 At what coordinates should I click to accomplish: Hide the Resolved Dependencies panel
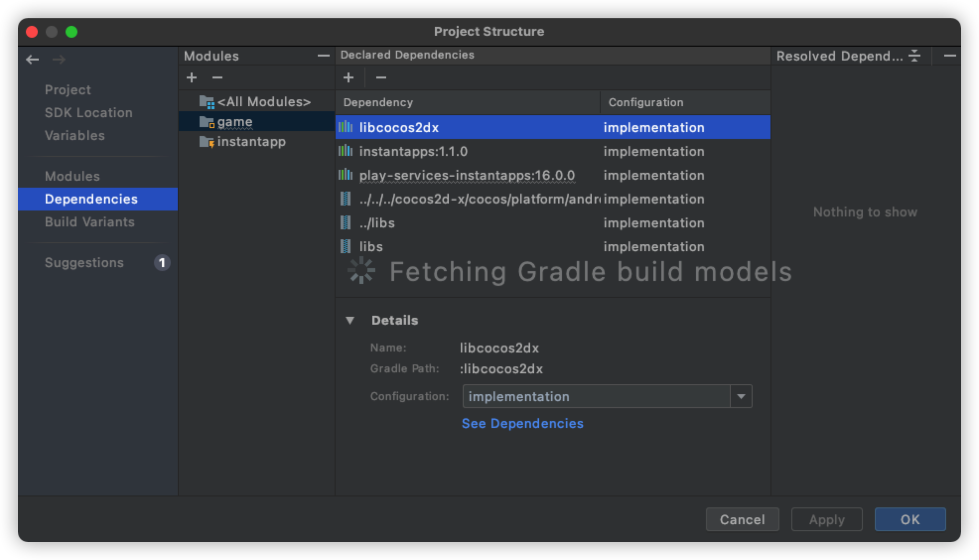pyautogui.click(x=950, y=56)
